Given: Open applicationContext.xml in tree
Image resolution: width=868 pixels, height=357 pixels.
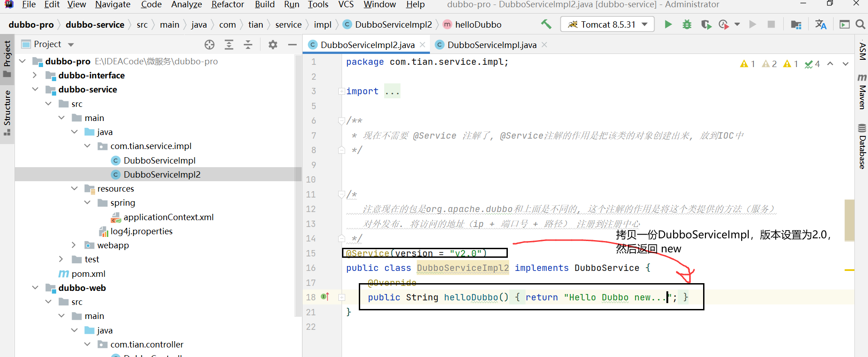Looking at the screenshot, I should point(169,217).
